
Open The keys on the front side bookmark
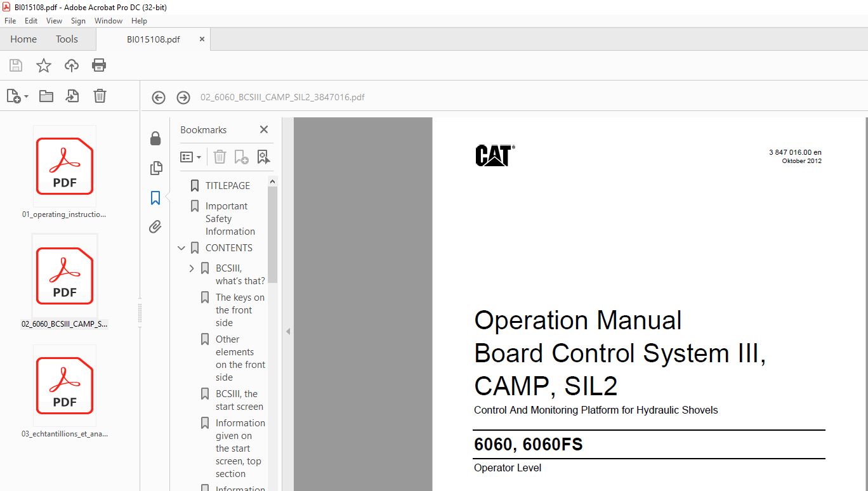(x=240, y=310)
